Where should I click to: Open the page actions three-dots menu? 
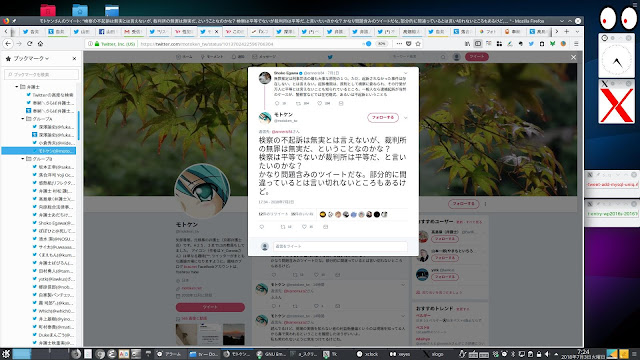point(399,44)
